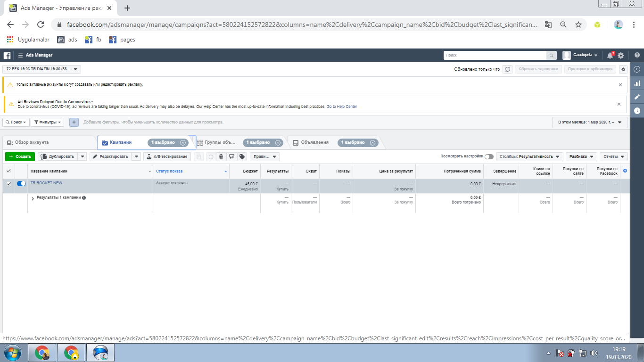Click the trash delete icon in toolbar
This screenshot has width=644, height=362.
coord(221,156)
